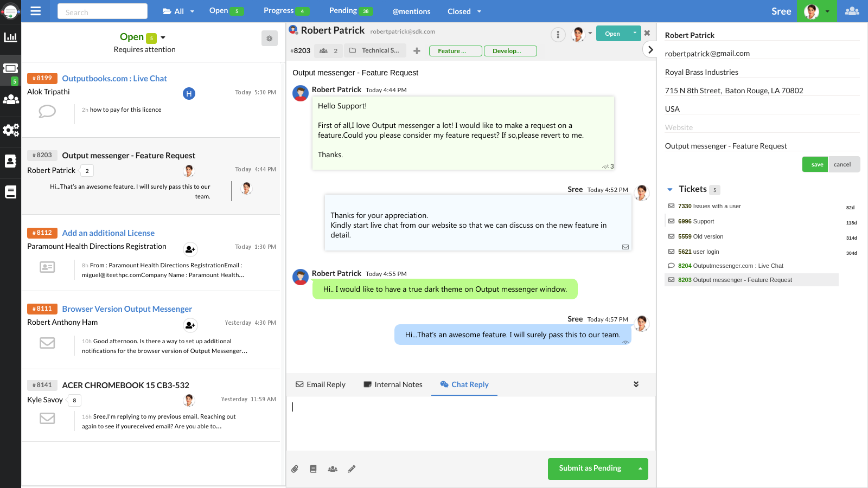Collapse the reply box with double chevron
868x488 pixels.
click(x=636, y=384)
